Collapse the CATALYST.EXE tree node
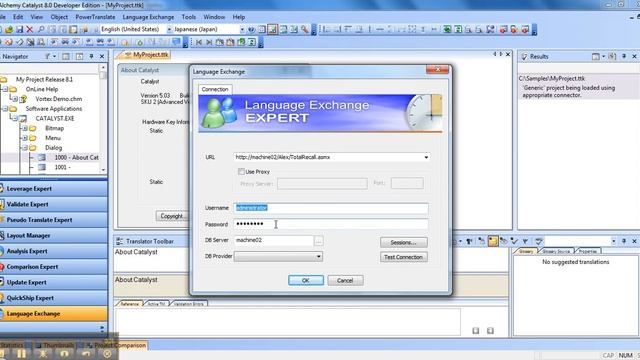Image resolution: width=640 pixels, height=360 pixels. pos(15,118)
